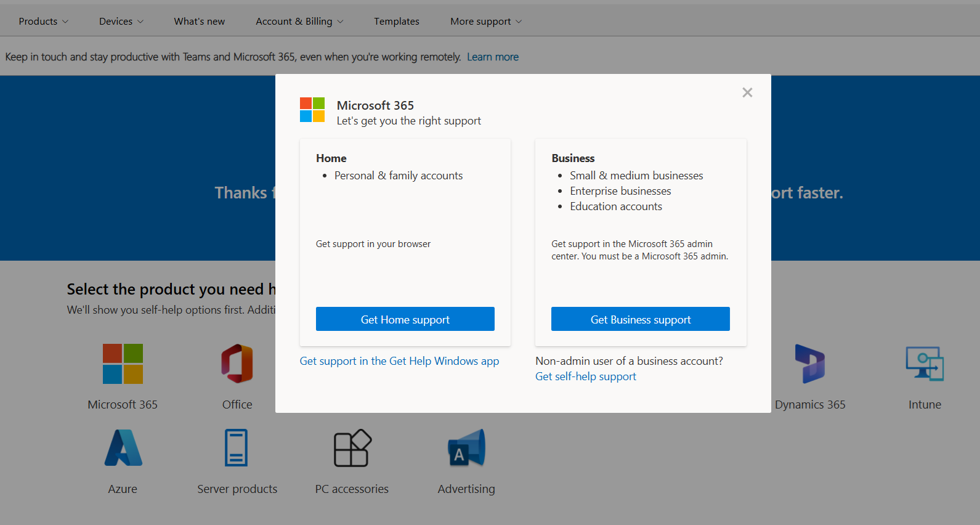Image resolution: width=980 pixels, height=525 pixels.
Task: Expand the Devices dropdown menu
Action: (121, 22)
